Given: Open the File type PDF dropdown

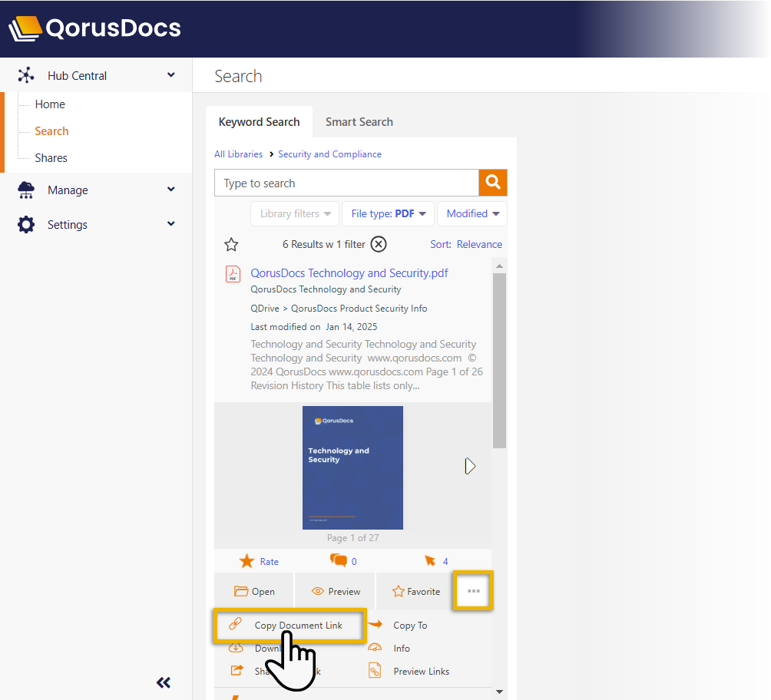Looking at the screenshot, I should click(x=388, y=214).
